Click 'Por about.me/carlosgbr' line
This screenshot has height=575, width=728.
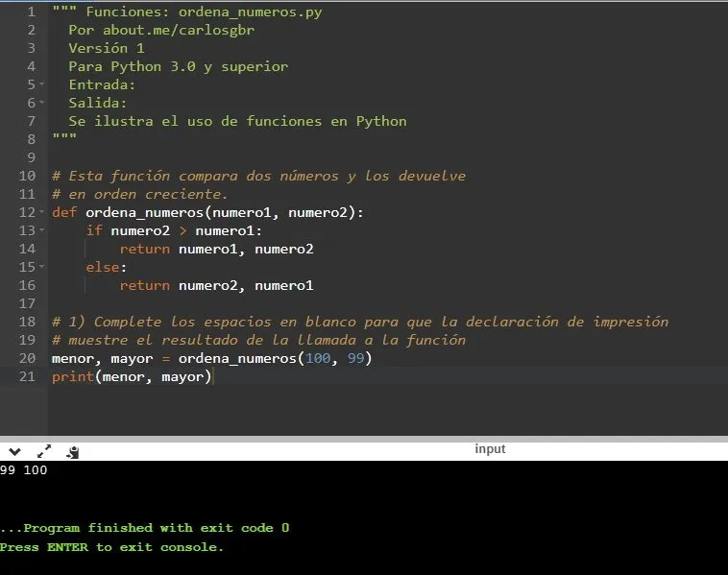point(161,30)
